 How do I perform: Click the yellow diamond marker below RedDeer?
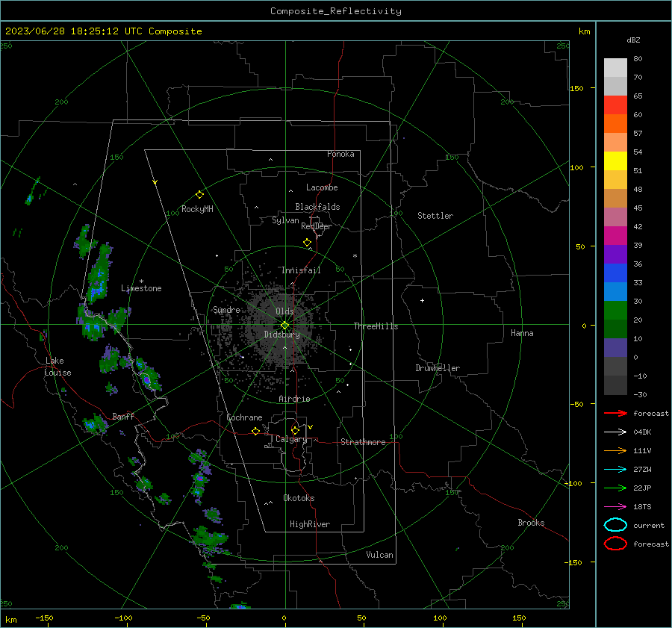click(x=308, y=243)
